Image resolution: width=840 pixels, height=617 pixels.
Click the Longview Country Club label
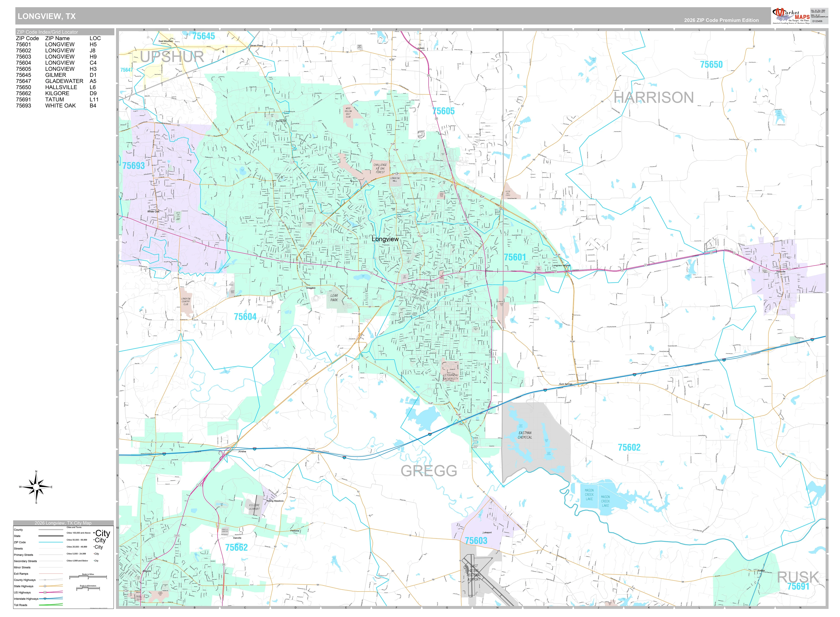(x=185, y=301)
